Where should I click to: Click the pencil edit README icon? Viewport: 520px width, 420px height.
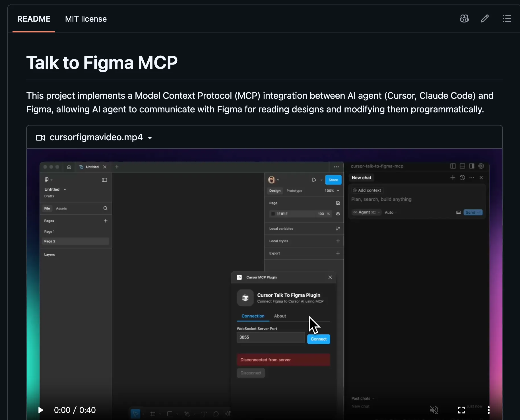point(485,19)
